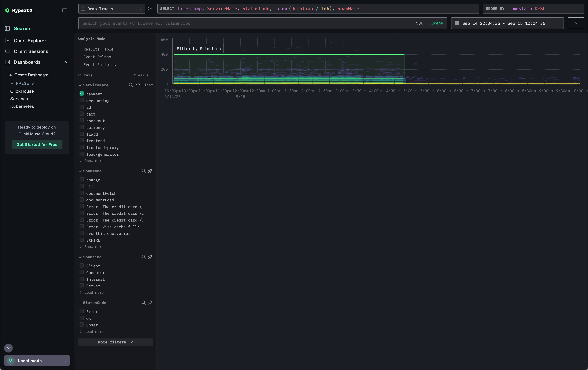
Task: Pin the SpanName filter
Action: (150, 171)
